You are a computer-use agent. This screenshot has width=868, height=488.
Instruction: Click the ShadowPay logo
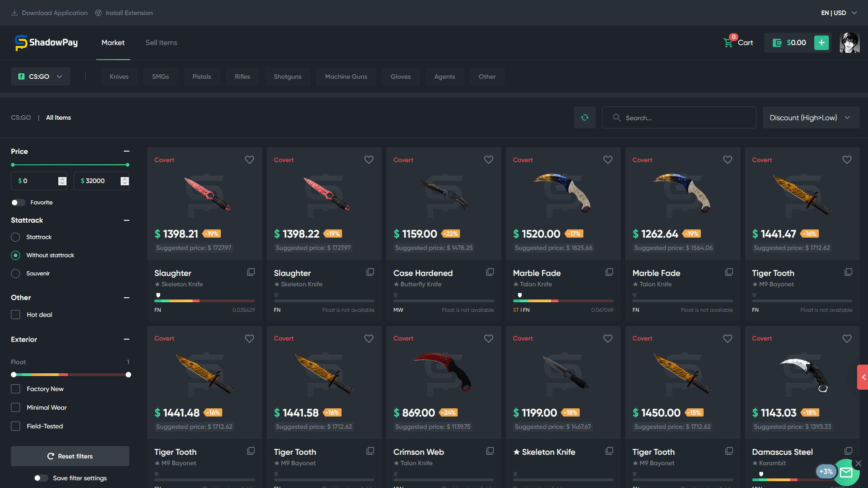(46, 42)
